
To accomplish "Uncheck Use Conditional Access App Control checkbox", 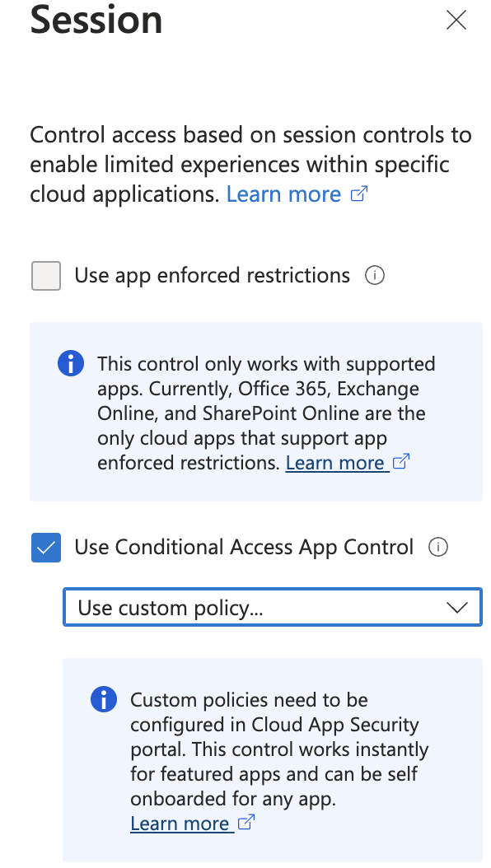I will point(46,548).
